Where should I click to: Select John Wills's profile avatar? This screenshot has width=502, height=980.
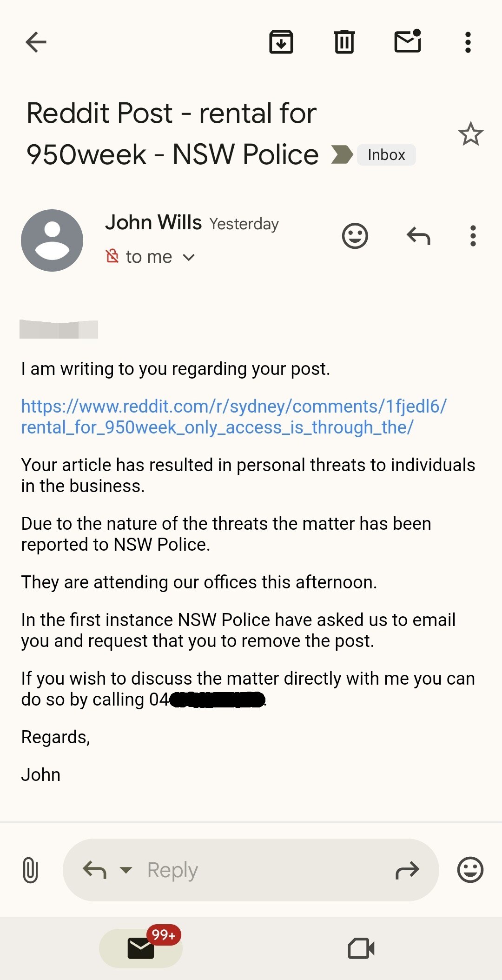click(52, 240)
